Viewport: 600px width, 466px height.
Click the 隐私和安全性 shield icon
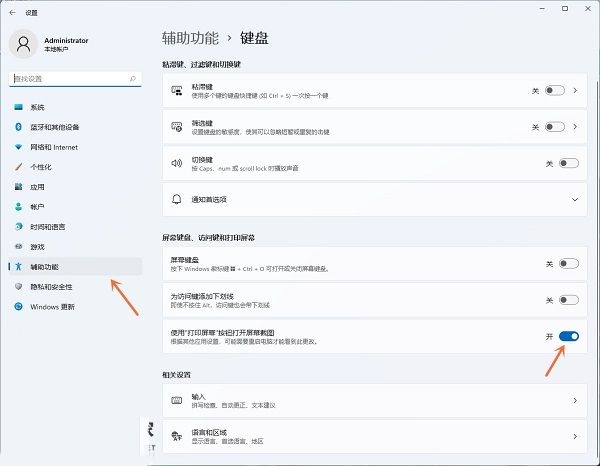[x=18, y=286]
